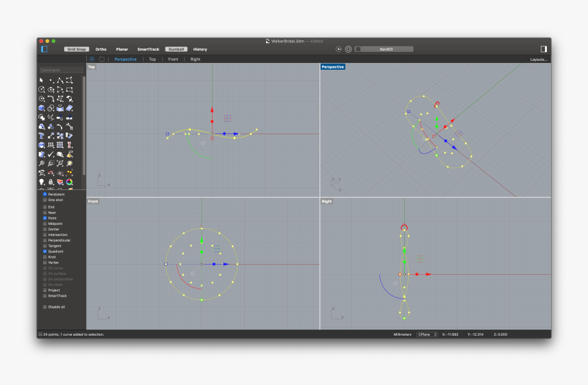Viewport: 588px width, 385px height.
Task: Enable the Project osnap option
Action: 44,290
